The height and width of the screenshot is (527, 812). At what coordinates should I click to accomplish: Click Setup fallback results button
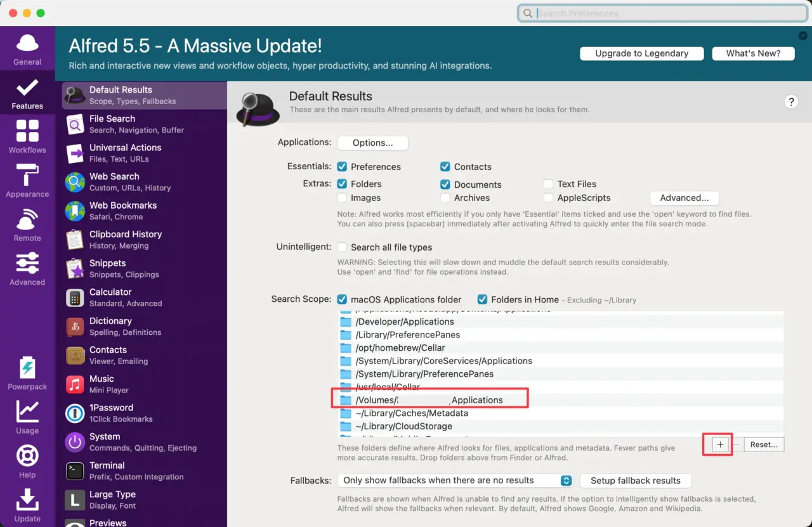click(x=636, y=481)
